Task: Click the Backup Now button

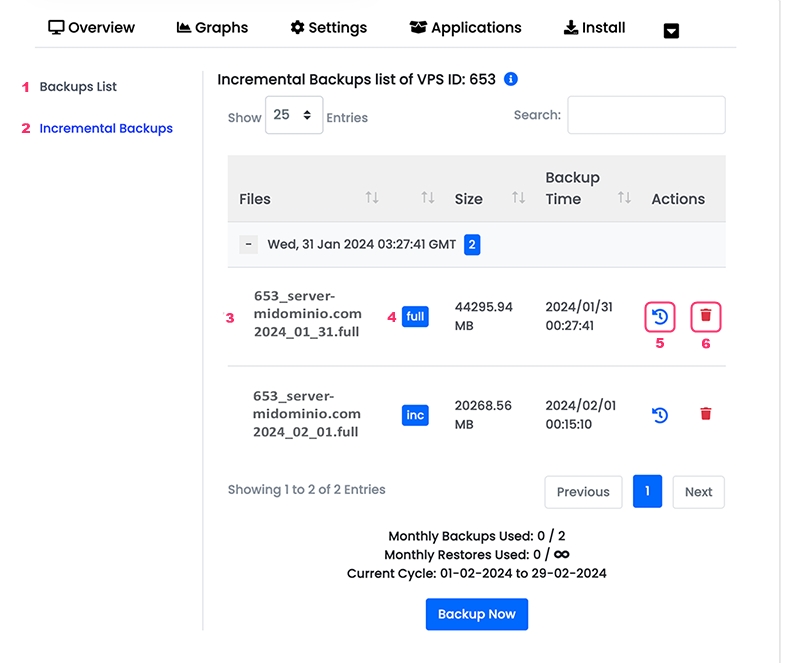Action: [x=476, y=614]
